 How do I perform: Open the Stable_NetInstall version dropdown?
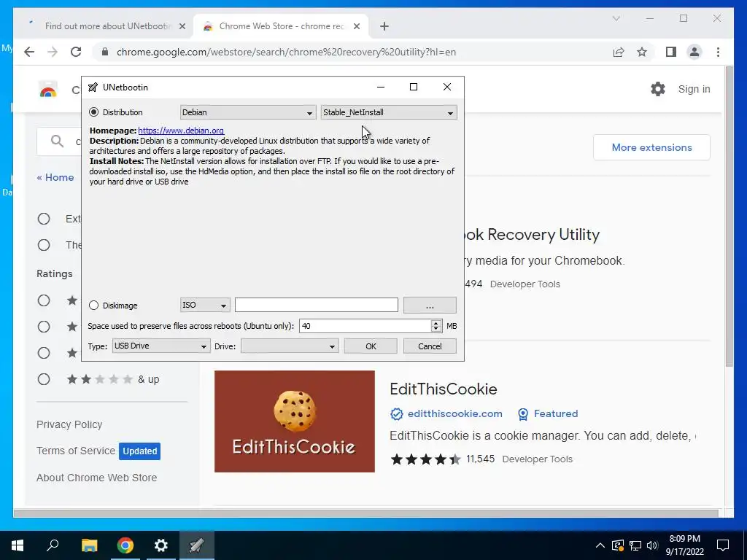click(389, 112)
